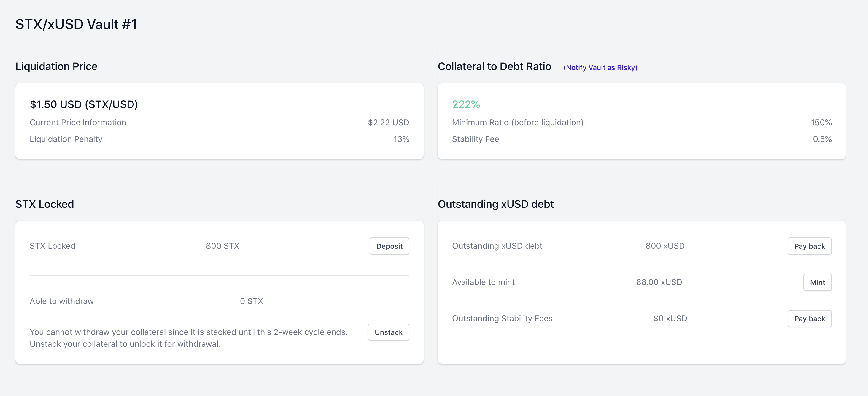Screen dimensions: 868x396
Task: Select the Minimum Ratio 150% value
Action: pos(821,122)
